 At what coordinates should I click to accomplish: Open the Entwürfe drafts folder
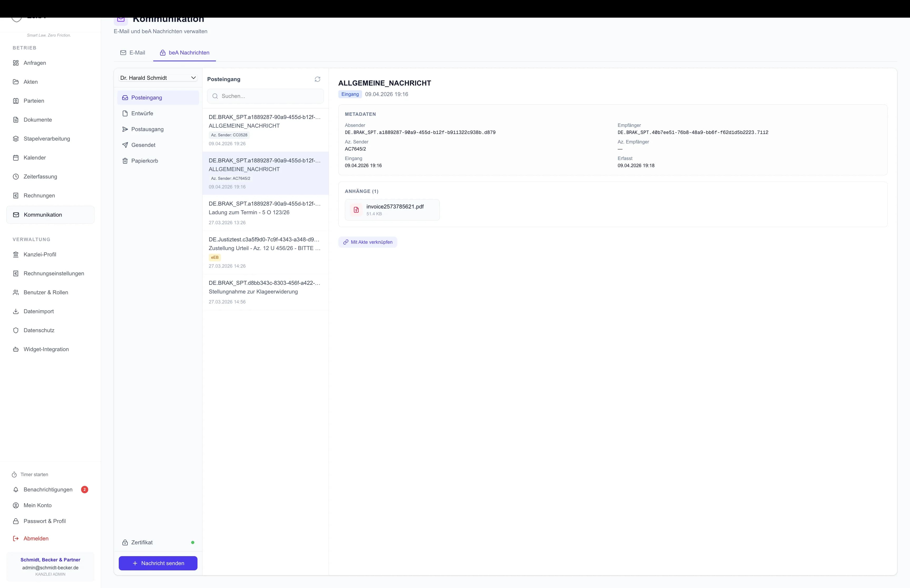coord(142,113)
